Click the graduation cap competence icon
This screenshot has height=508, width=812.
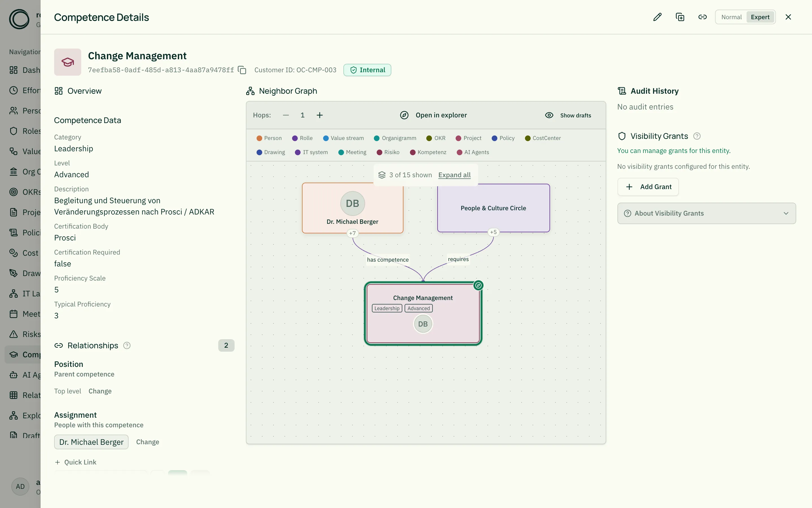pyautogui.click(x=67, y=62)
